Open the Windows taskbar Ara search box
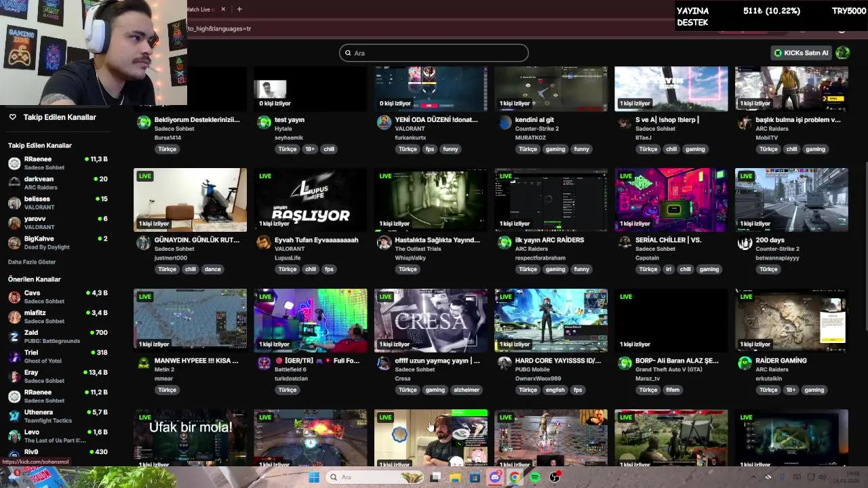 pos(374,477)
